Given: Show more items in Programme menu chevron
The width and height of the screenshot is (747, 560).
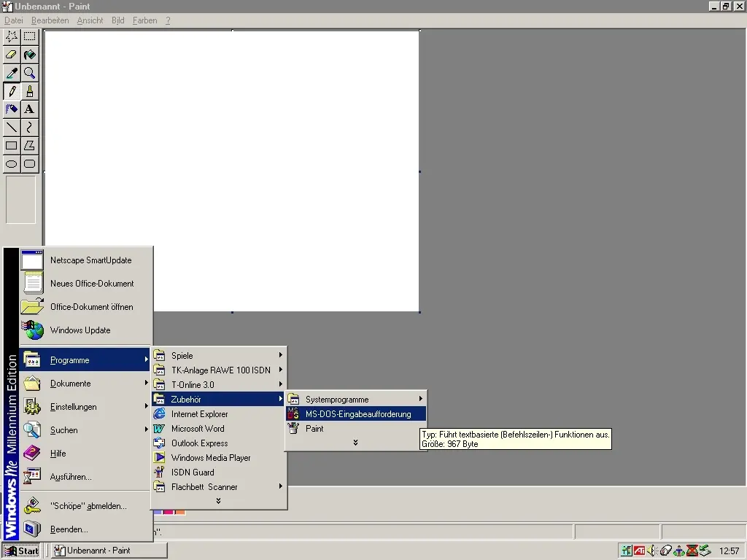Looking at the screenshot, I should (x=218, y=501).
